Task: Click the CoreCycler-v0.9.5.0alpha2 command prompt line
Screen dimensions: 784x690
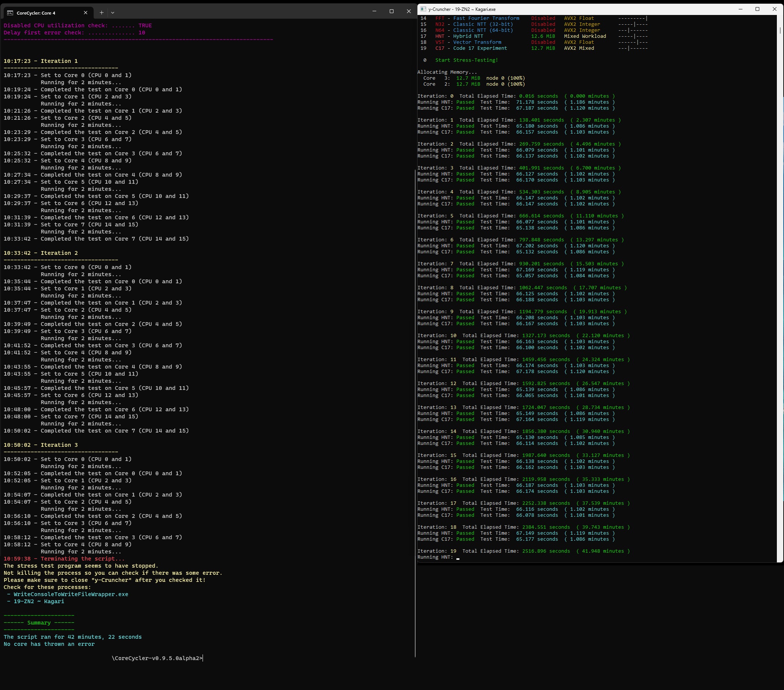Action: pos(157,658)
